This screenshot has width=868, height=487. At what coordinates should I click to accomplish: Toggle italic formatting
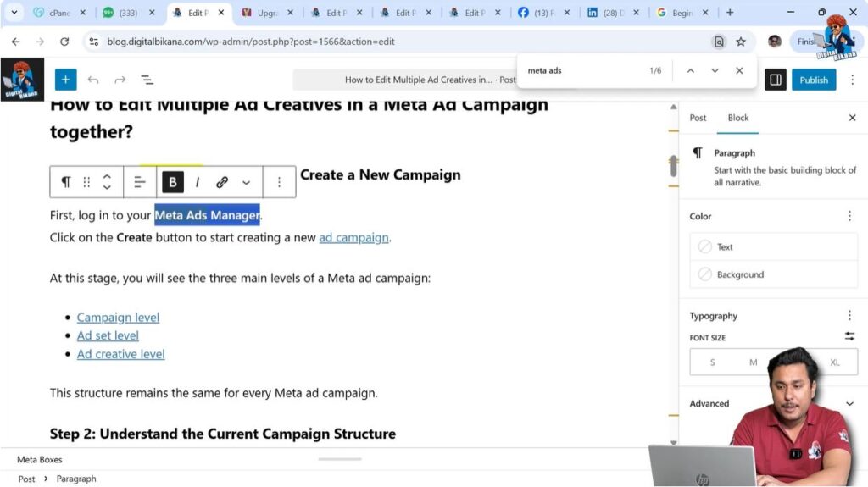point(197,182)
